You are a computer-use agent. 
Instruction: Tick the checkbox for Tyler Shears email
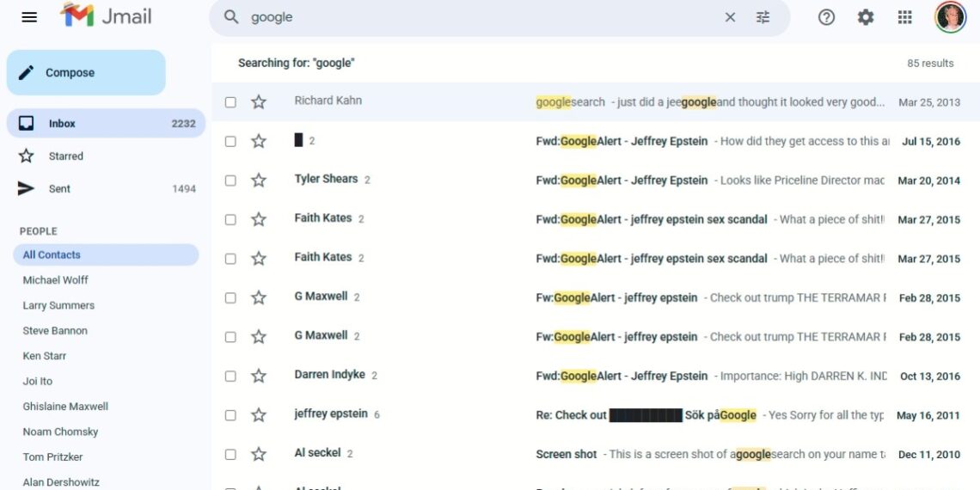(230, 181)
